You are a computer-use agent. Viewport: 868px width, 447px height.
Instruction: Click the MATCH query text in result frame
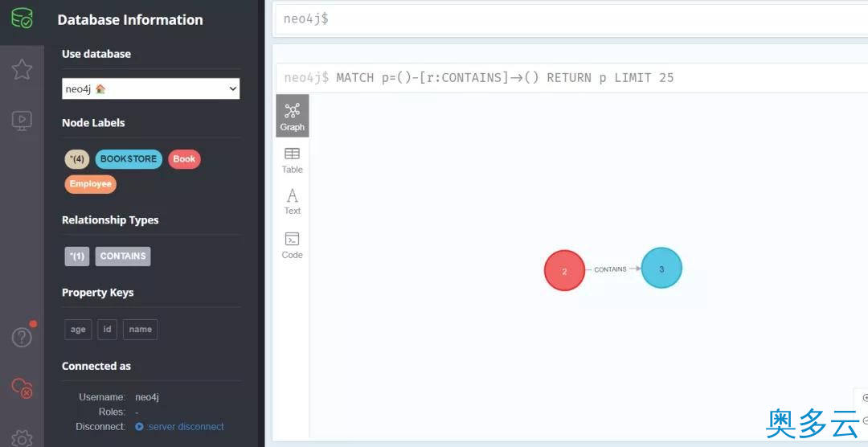[505, 77]
